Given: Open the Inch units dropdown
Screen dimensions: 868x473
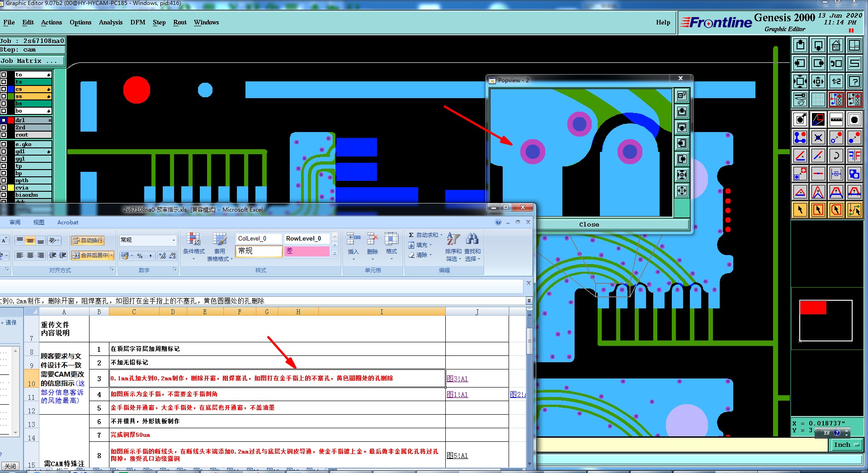Looking at the screenshot, I should pyautogui.click(x=846, y=445).
